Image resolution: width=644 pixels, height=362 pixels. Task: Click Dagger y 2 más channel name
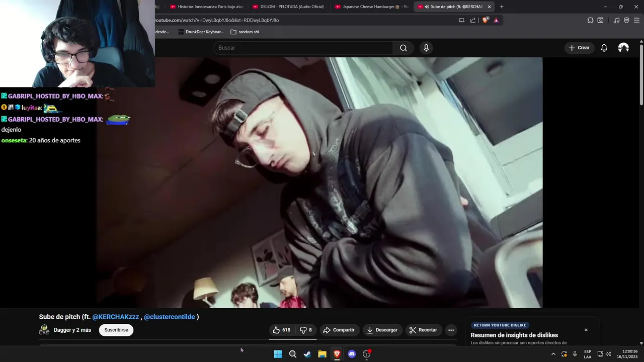(x=72, y=330)
